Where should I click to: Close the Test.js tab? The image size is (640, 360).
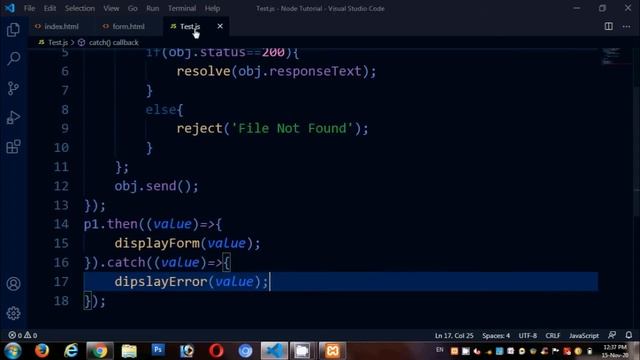(220, 26)
